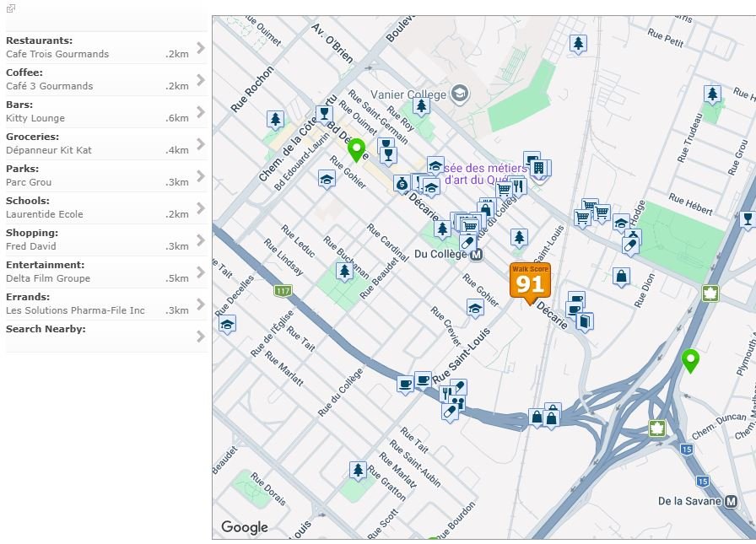Select the book marker near Décarie
756x544 pixels.
584,322
